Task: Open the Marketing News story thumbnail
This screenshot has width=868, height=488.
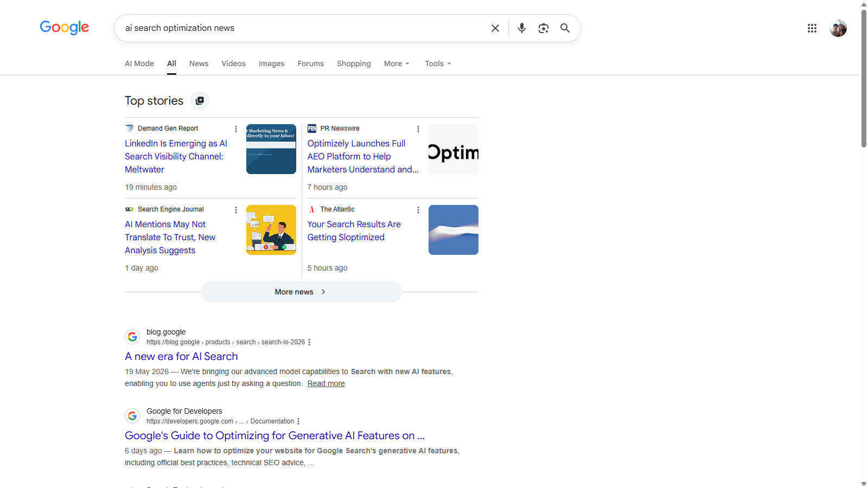Action: [x=271, y=149]
